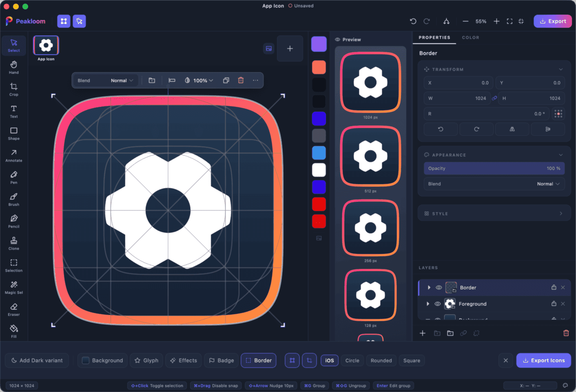Zoom in with the plus icon

tap(496, 21)
